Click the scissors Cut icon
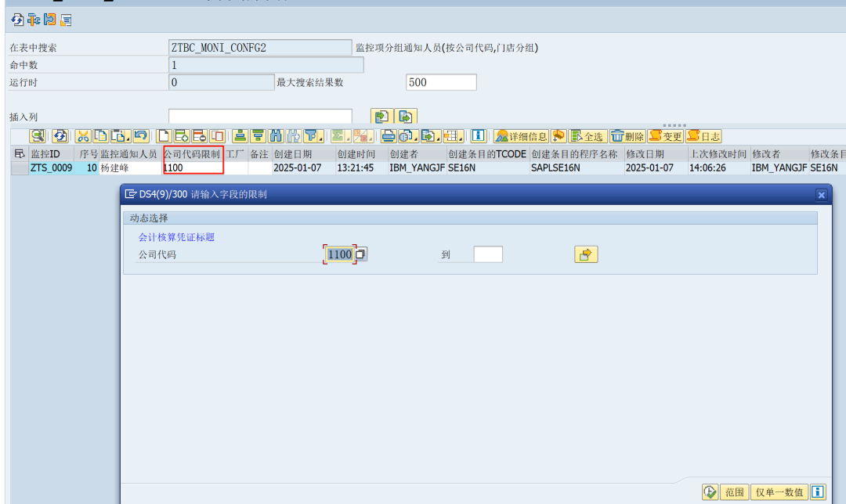The width and height of the screenshot is (846, 504). 82,136
